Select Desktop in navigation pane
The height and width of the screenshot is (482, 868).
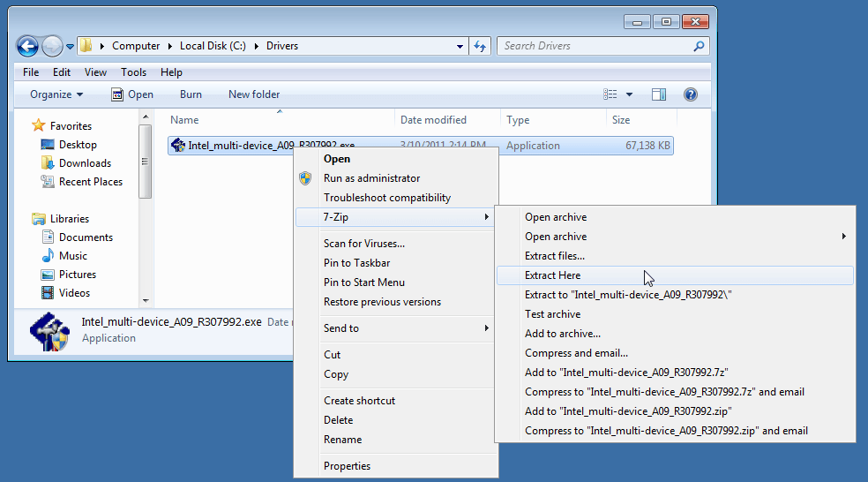(x=69, y=145)
